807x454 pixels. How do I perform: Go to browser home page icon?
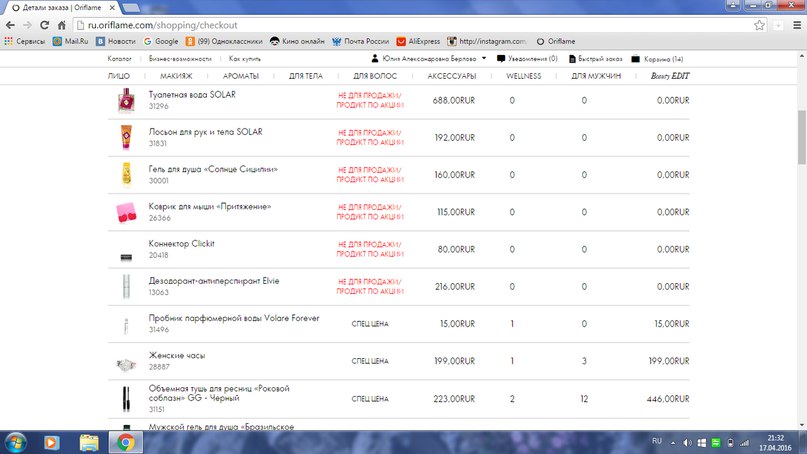tap(62, 25)
